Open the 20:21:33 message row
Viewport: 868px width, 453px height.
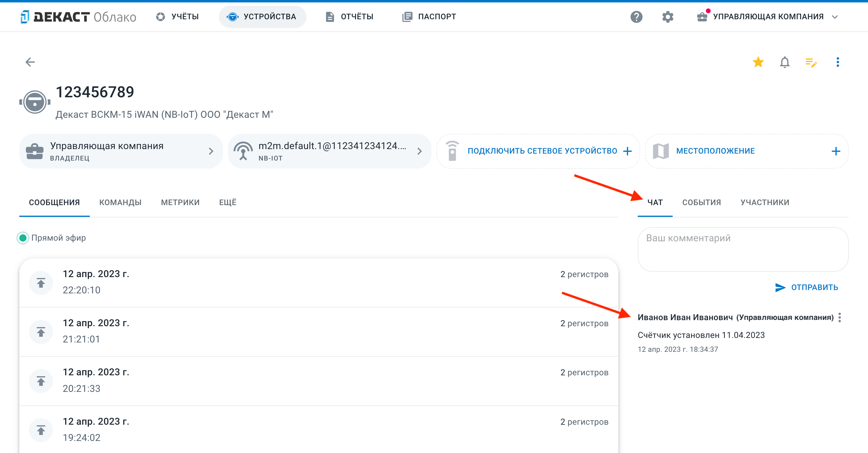(319, 381)
